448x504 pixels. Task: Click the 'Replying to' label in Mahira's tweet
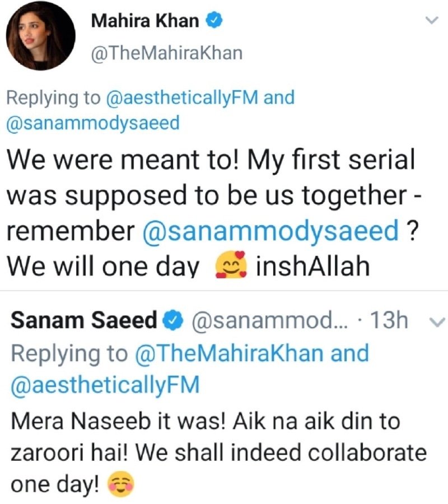point(52,97)
